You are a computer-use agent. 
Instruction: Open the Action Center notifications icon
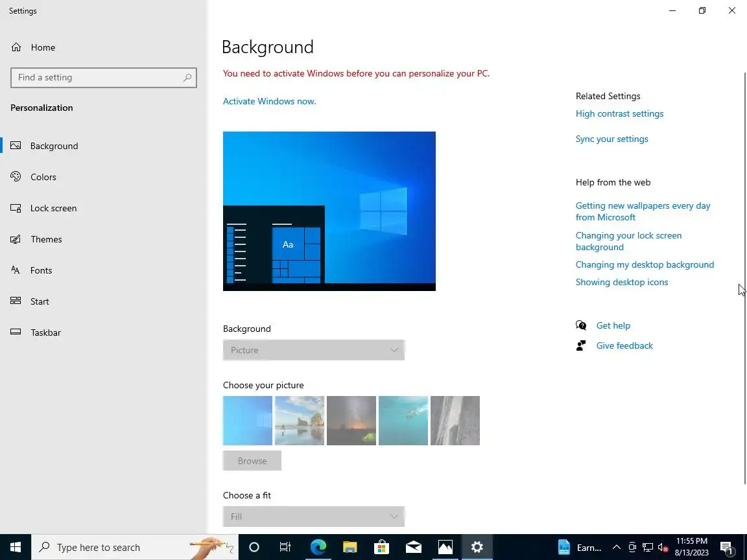(x=726, y=547)
